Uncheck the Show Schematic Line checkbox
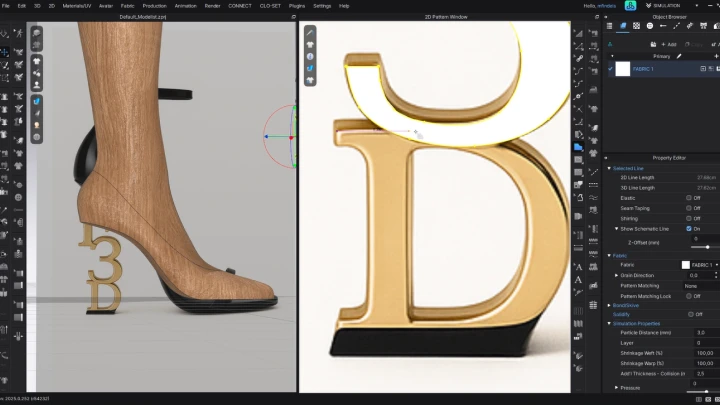The image size is (720, 405). (689, 229)
